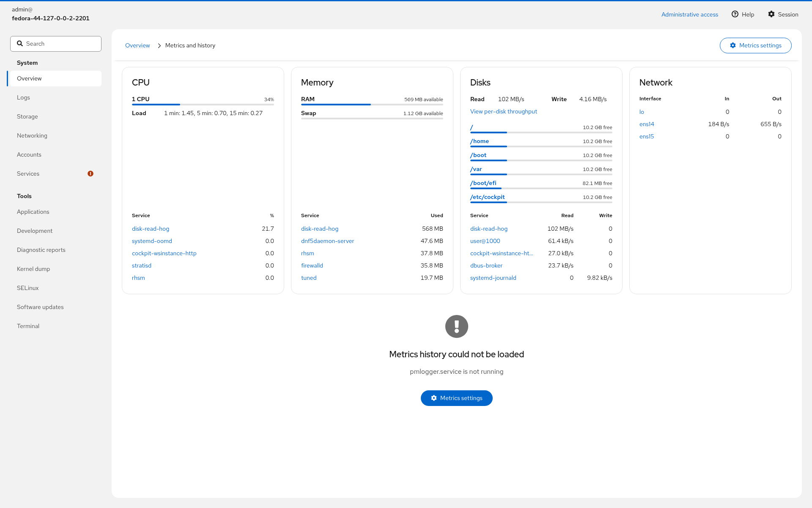Click the RAM usage progress bar
The width and height of the screenshot is (812, 508).
[372, 105]
